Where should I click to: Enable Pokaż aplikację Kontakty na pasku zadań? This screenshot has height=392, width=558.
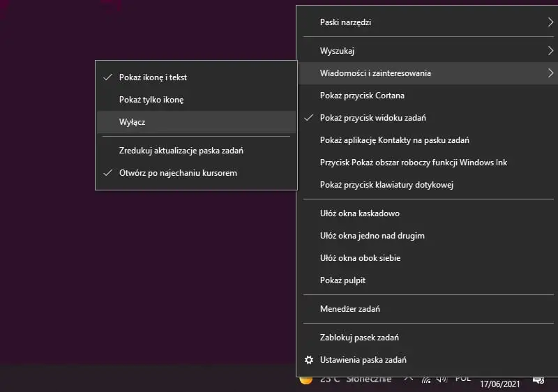pyautogui.click(x=427, y=140)
